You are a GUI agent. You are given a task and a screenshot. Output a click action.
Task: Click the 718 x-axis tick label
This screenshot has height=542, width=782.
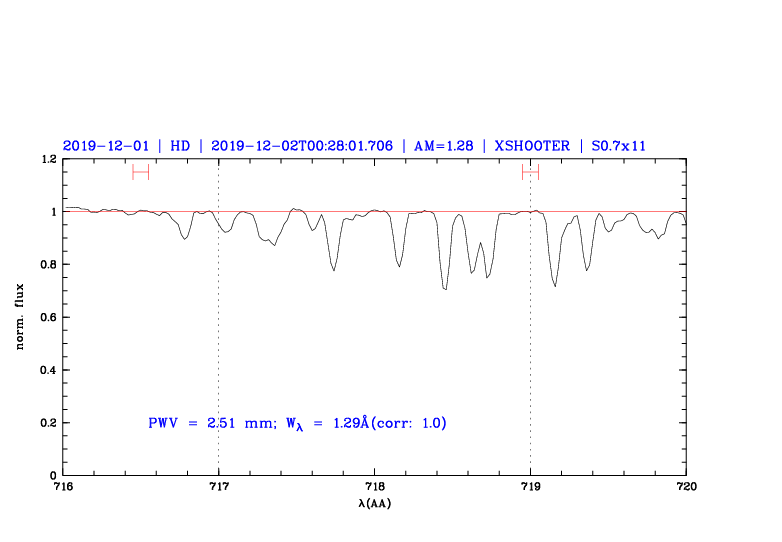coord(375,487)
